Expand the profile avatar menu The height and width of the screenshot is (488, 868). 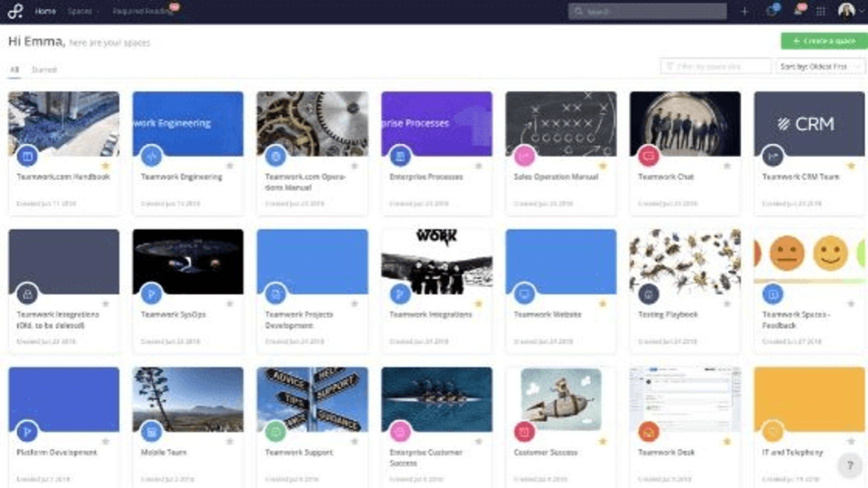847,11
